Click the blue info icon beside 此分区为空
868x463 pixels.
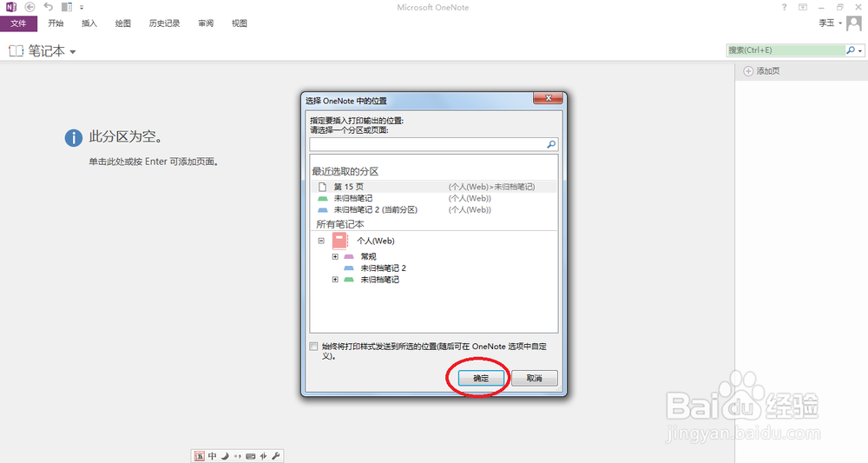pyautogui.click(x=74, y=137)
